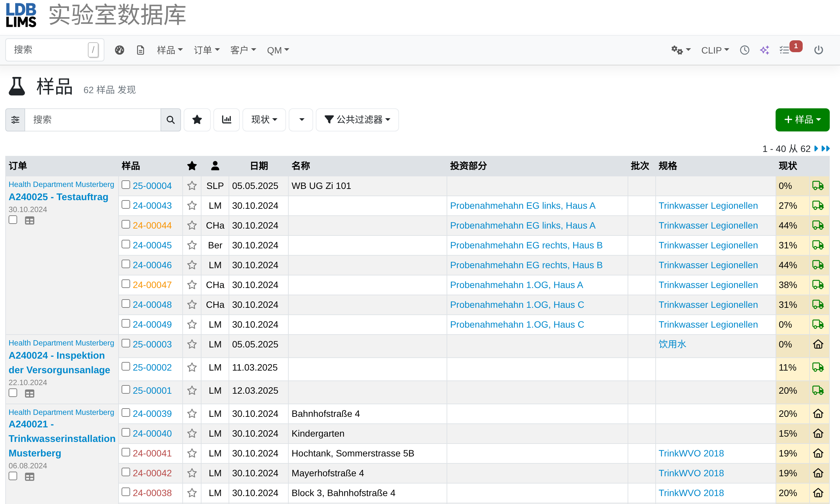Click the purple AI sparkles icon
The height and width of the screenshot is (504, 840).
tap(764, 50)
